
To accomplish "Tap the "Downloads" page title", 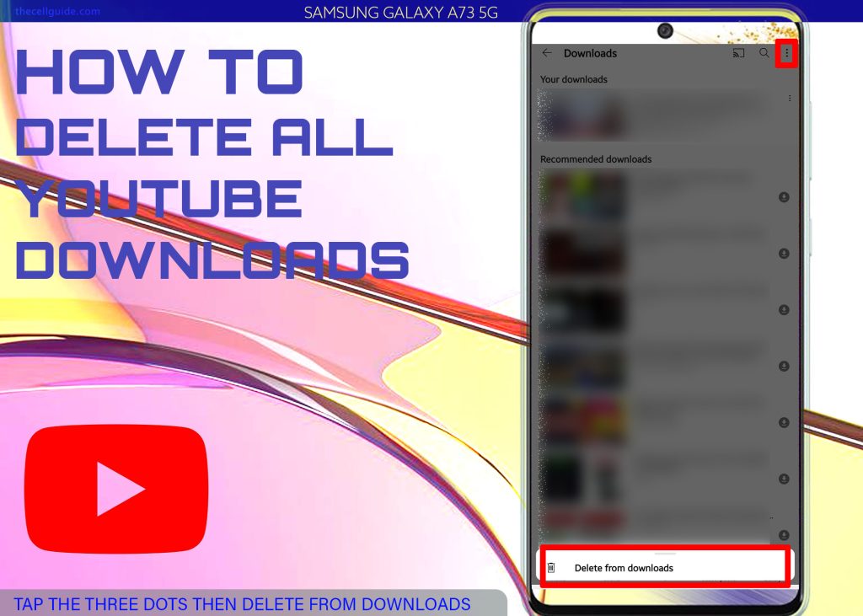I will 590,53.
